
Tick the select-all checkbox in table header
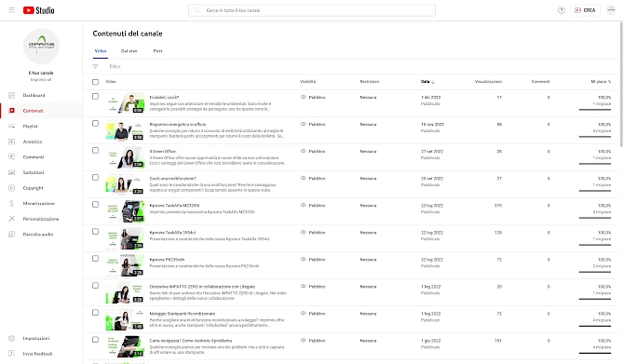pyautogui.click(x=96, y=82)
